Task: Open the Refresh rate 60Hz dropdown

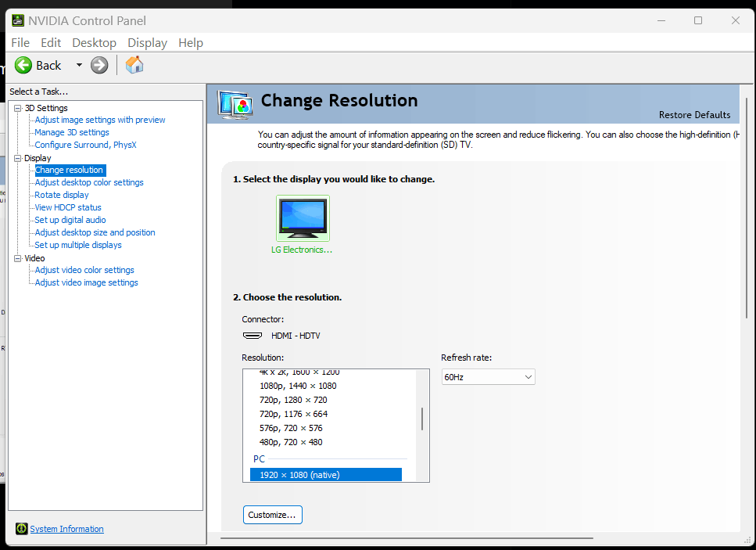Action: (x=488, y=377)
